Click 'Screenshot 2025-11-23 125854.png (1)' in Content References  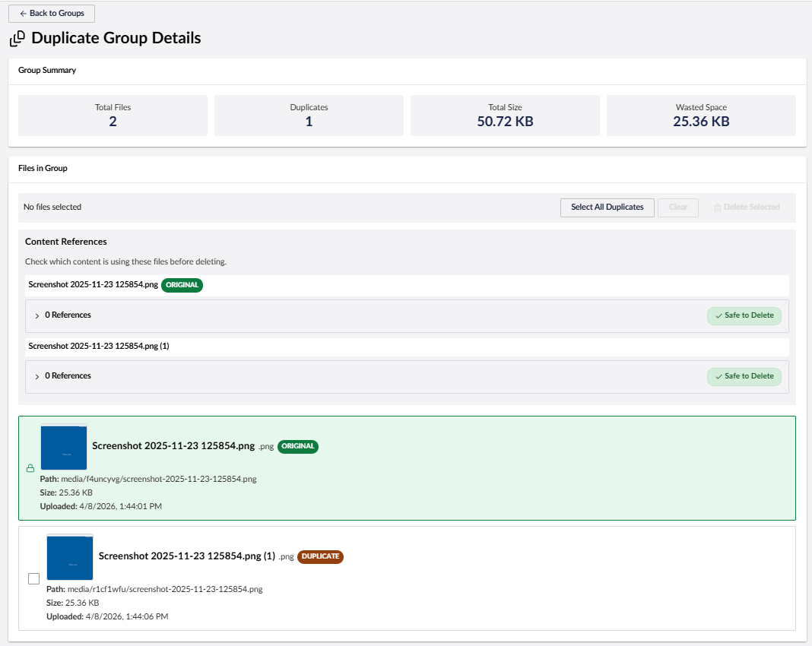point(98,347)
